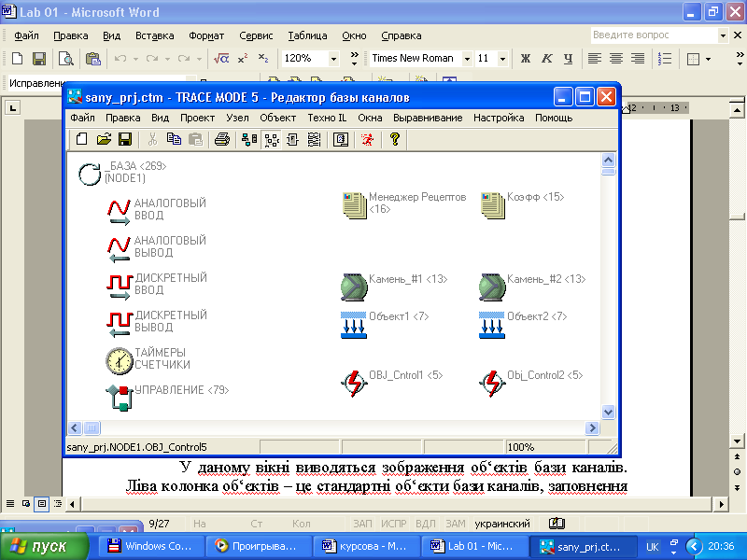Toggle superscript x² button
Viewport: 747px width, 560px height.
243,59
